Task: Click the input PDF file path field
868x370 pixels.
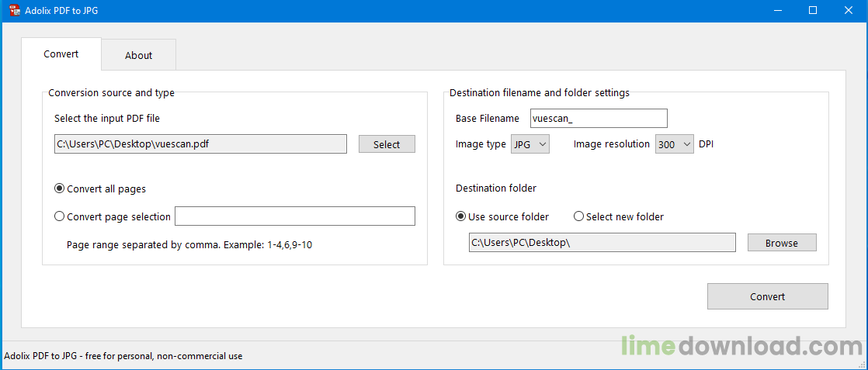Action: click(x=200, y=144)
